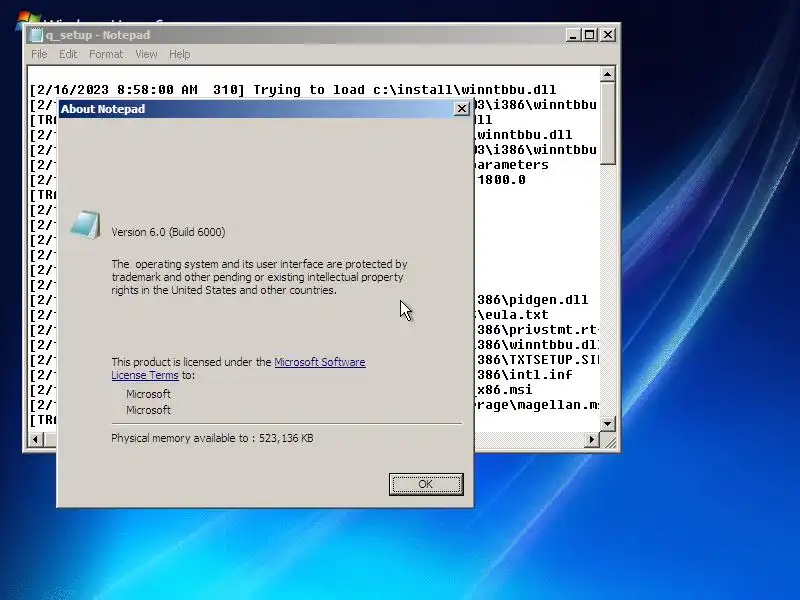The image size is (800, 600).
Task: Maximize the q_setup Notepad window
Action: pos(590,35)
